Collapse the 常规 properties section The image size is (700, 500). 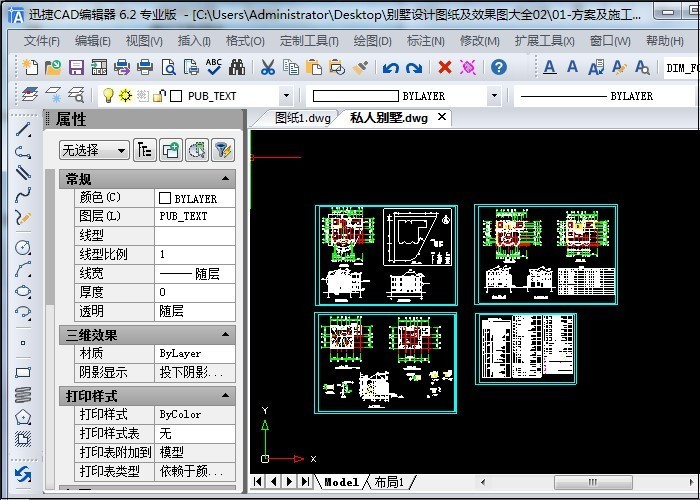tap(227, 179)
